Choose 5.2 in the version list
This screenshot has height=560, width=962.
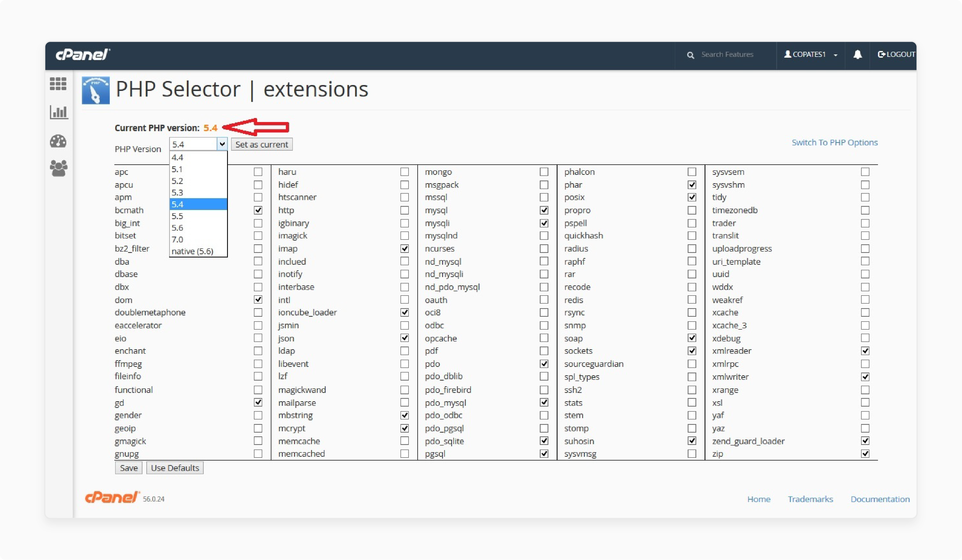tap(198, 181)
